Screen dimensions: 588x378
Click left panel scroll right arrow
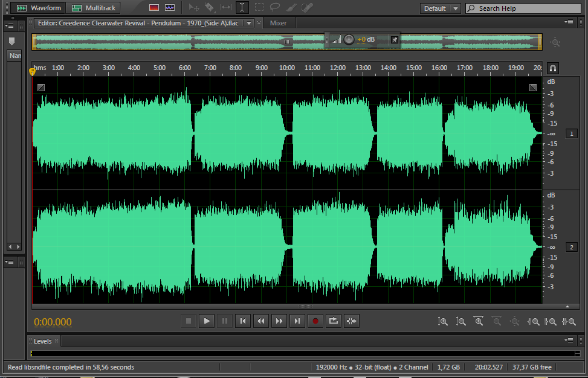(x=18, y=246)
